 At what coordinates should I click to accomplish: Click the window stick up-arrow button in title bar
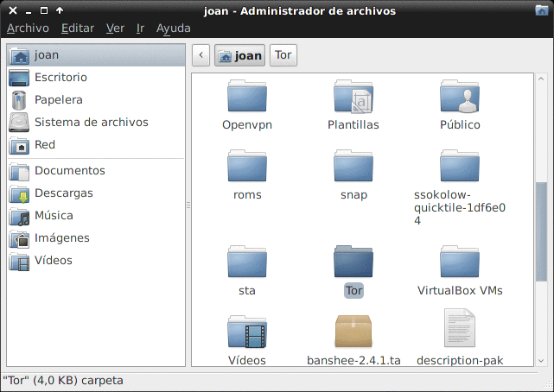60,10
